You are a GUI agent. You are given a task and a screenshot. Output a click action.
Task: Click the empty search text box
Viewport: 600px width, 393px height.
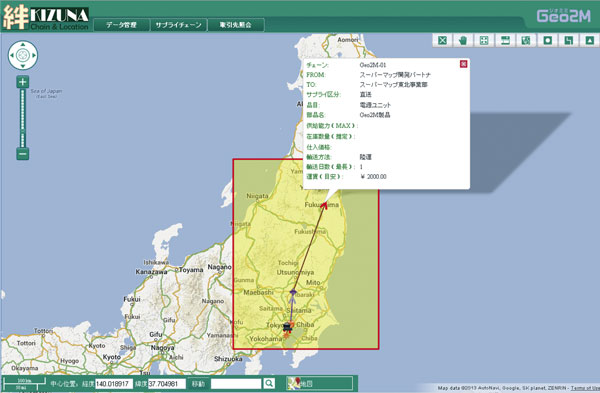click(236, 383)
